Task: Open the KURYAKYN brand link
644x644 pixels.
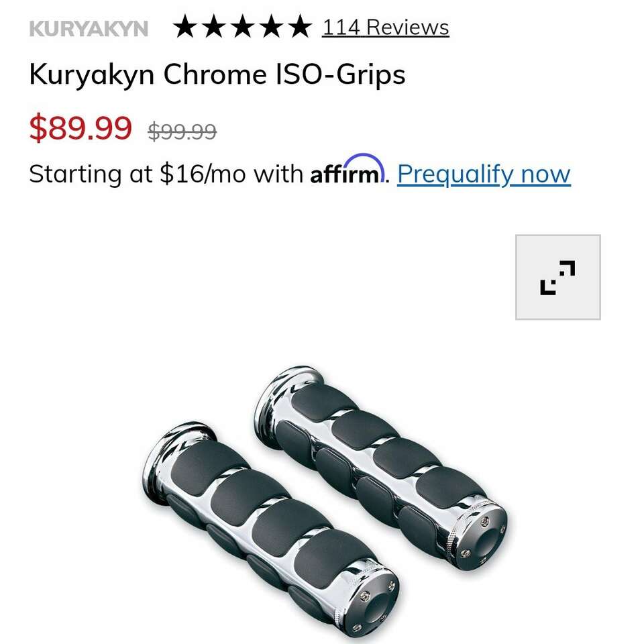Action: pos(89,29)
